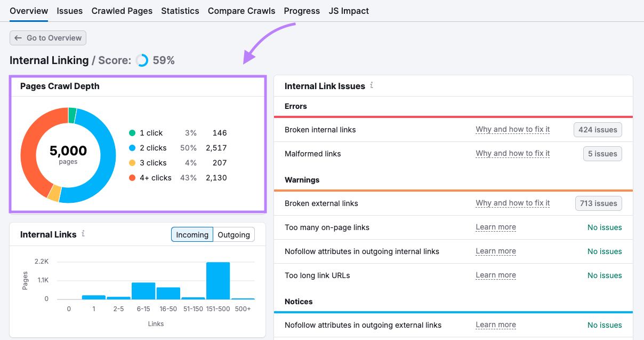Open Why and how to fix it for Malformed links
The width and height of the screenshot is (644, 340).
pyautogui.click(x=512, y=153)
